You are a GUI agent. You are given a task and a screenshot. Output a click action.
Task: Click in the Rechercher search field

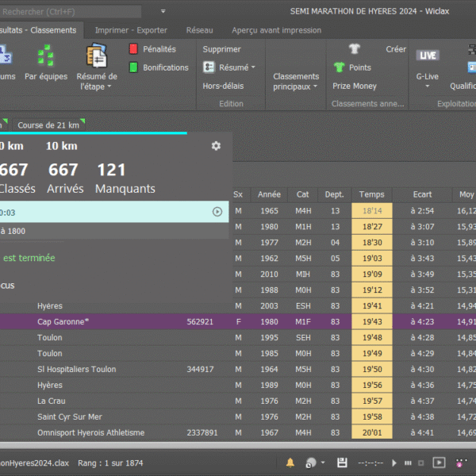(x=71, y=12)
